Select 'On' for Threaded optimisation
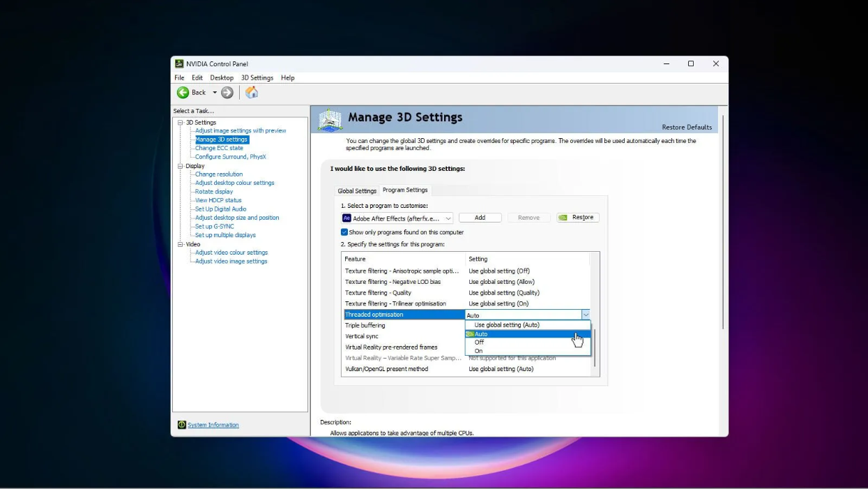Viewport: 868px width, 489px height. [479, 351]
